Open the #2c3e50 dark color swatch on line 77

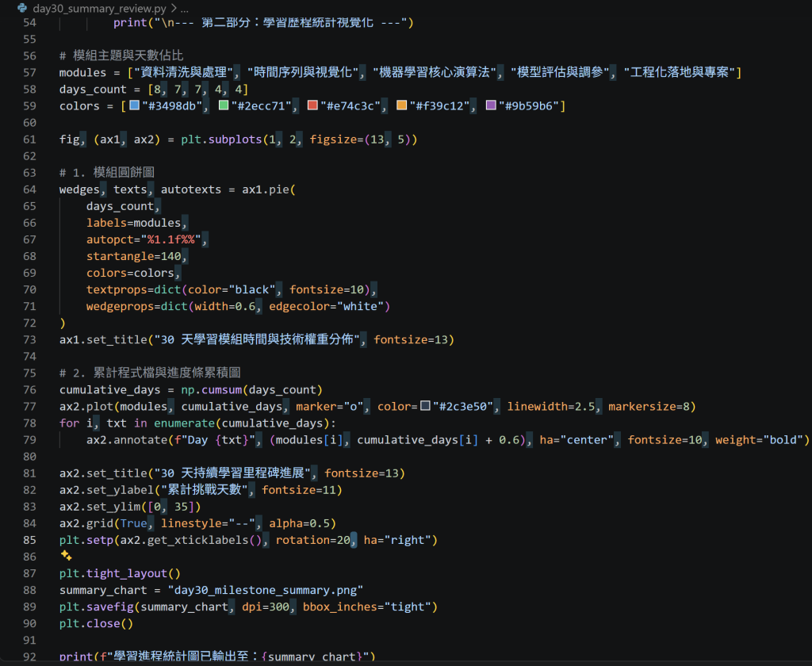click(425, 405)
